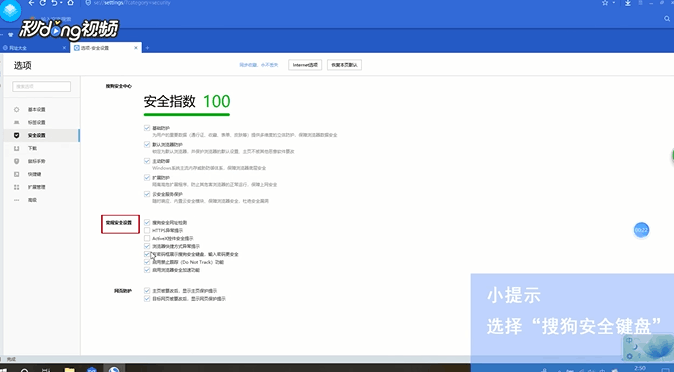This screenshot has width=674, height=372.
Task: Toggle the Do Not Track checkbox
Action: (x=147, y=262)
